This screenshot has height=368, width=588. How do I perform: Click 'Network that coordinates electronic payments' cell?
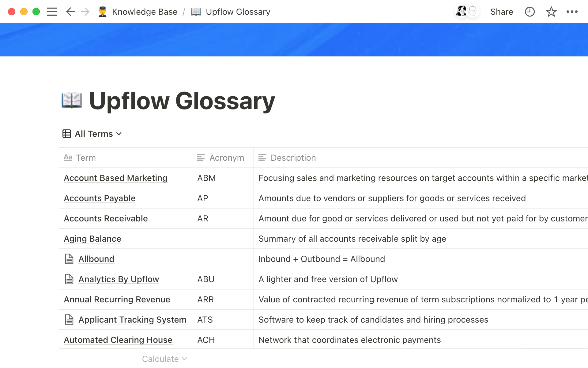420,340
